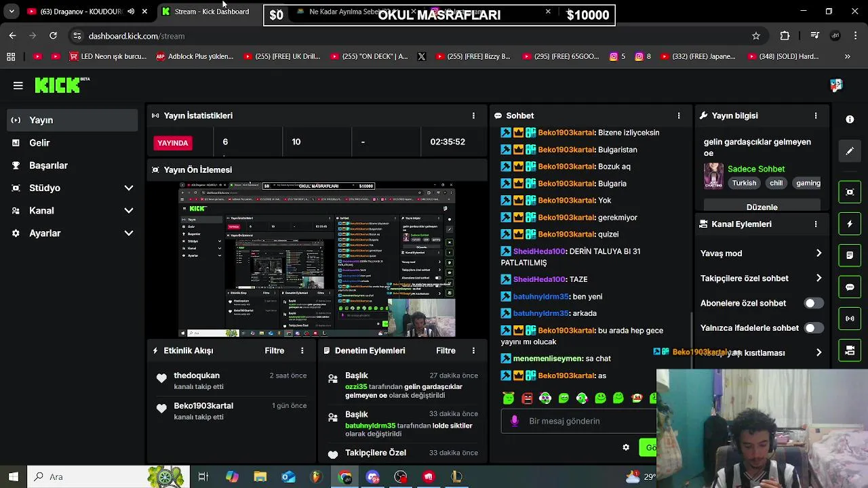This screenshot has width=868, height=488.
Task: Open the tab search dropdown in Chrome
Action: pos(12,12)
